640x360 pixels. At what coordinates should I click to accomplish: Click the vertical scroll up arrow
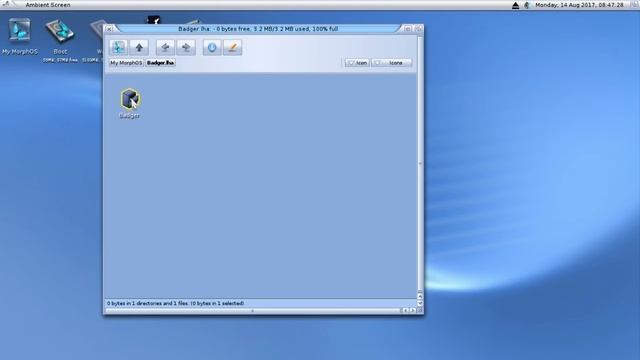point(420,296)
